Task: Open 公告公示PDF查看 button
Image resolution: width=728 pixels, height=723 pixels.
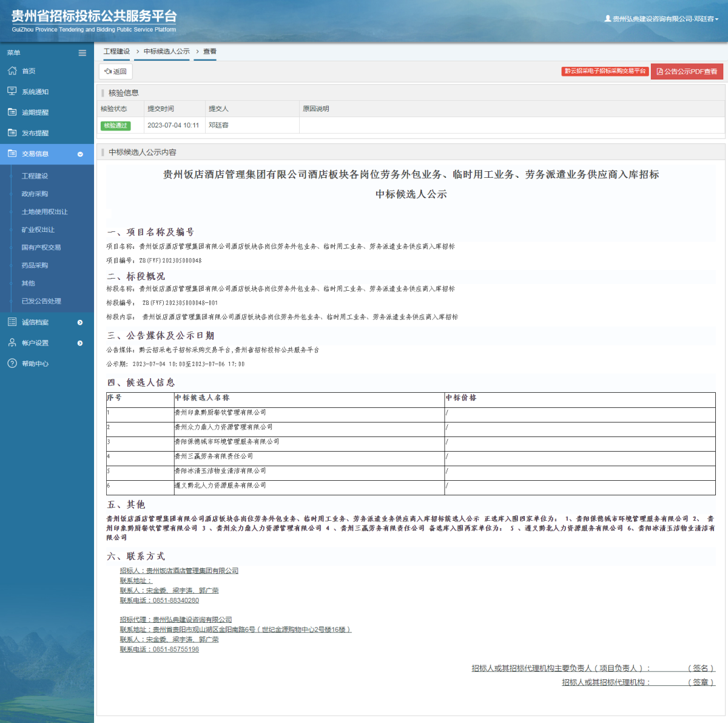Action: (x=687, y=72)
